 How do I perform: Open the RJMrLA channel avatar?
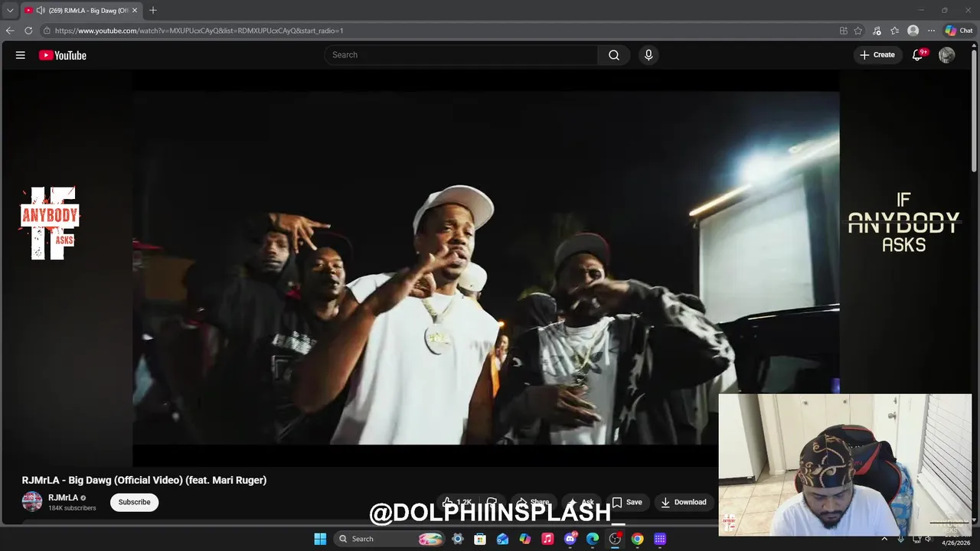pyautogui.click(x=32, y=502)
